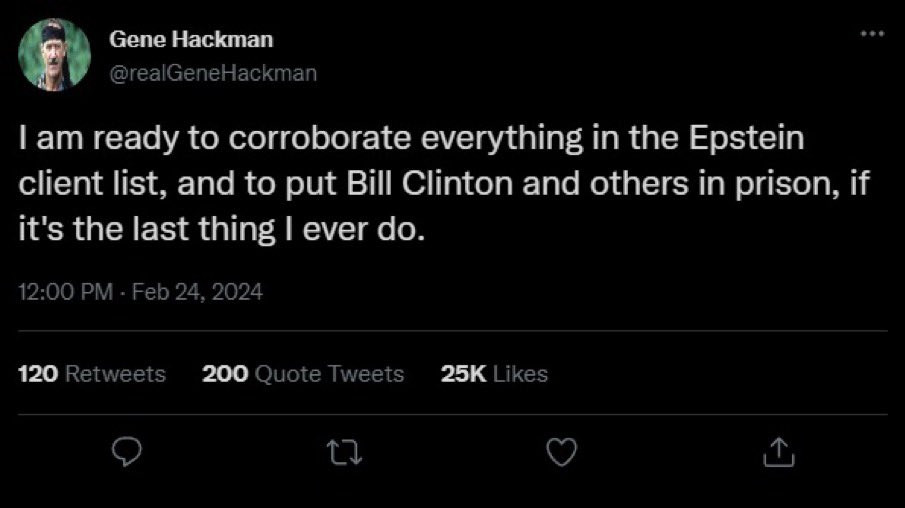The height and width of the screenshot is (508, 905).
Task: Click the "25K" likes count number
Action: [462, 374]
